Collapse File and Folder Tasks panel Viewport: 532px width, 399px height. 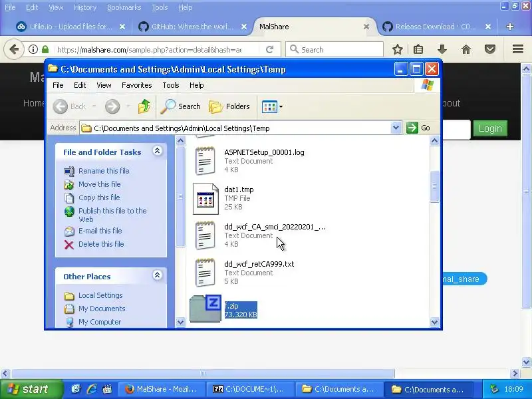tap(157, 151)
